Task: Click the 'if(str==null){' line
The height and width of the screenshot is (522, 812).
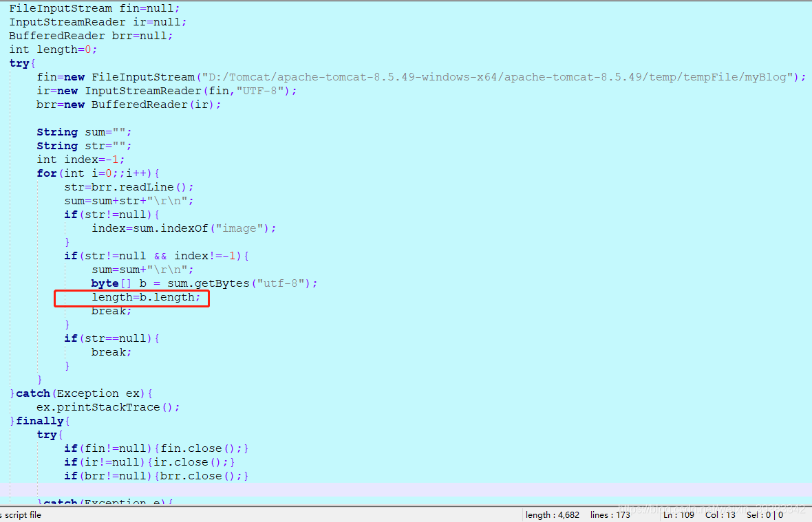Action: tap(112, 338)
